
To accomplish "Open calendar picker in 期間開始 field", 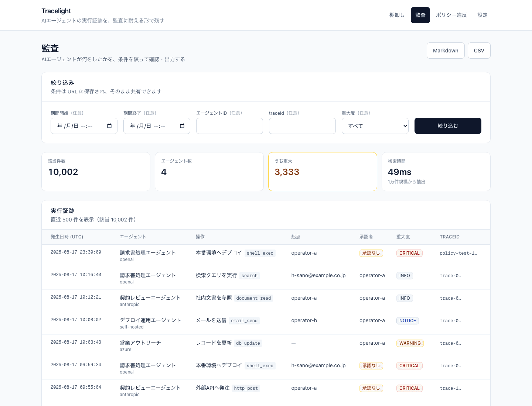I will (x=109, y=126).
